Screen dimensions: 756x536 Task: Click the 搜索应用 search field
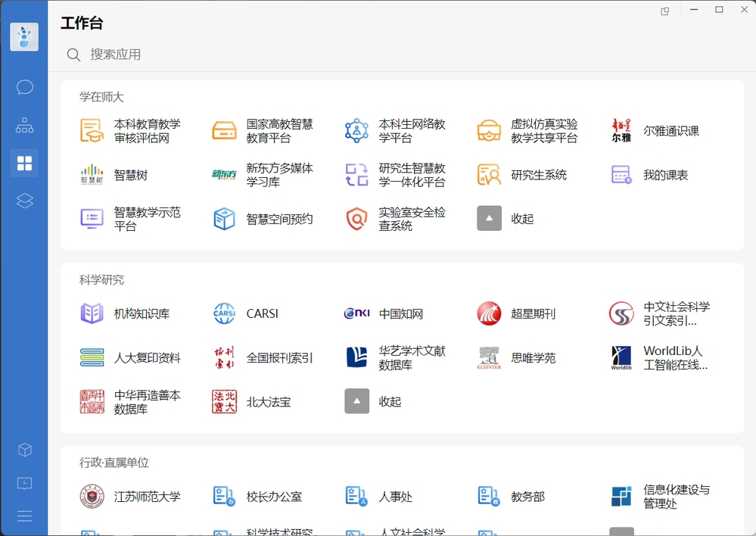pyautogui.click(x=227, y=55)
